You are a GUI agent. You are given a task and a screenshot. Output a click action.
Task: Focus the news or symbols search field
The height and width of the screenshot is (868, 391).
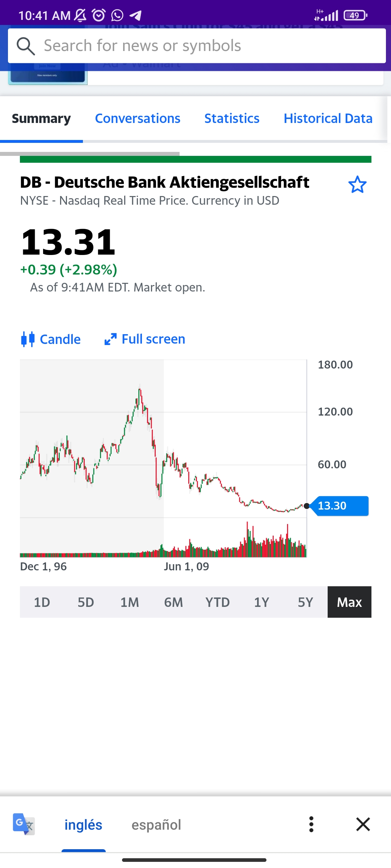click(203, 46)
